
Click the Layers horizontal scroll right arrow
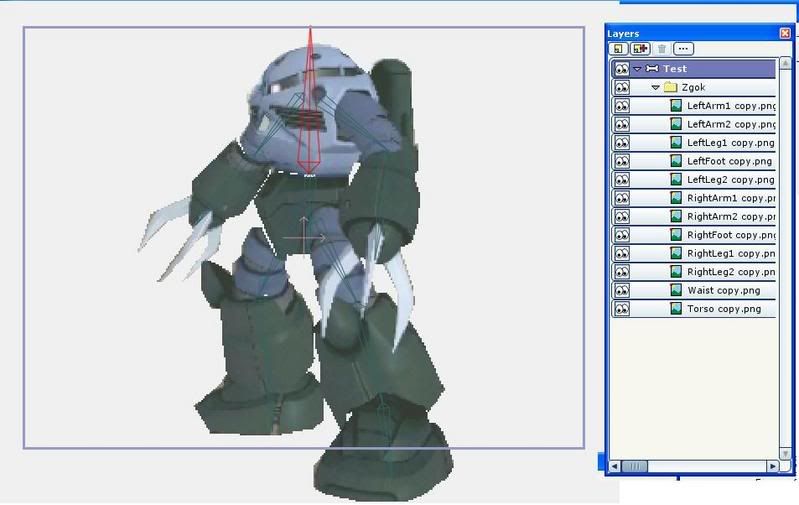click(773, 466)
